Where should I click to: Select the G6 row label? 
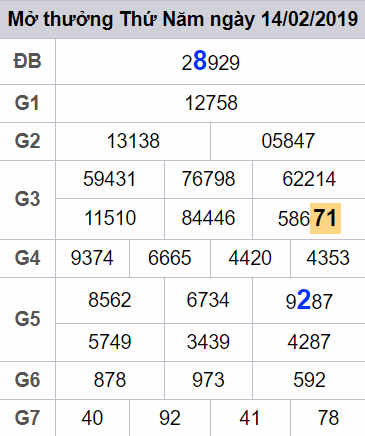pyautogui.click(x=27, y=380)
